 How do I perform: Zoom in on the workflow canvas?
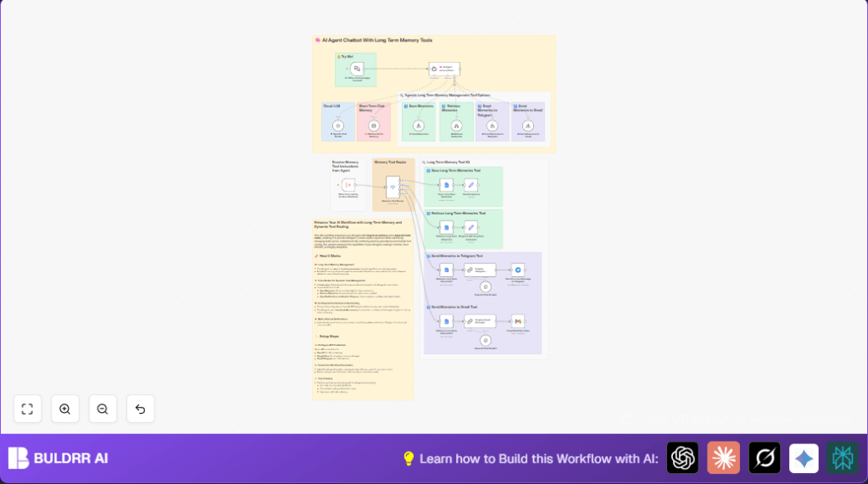click(64, 409)
